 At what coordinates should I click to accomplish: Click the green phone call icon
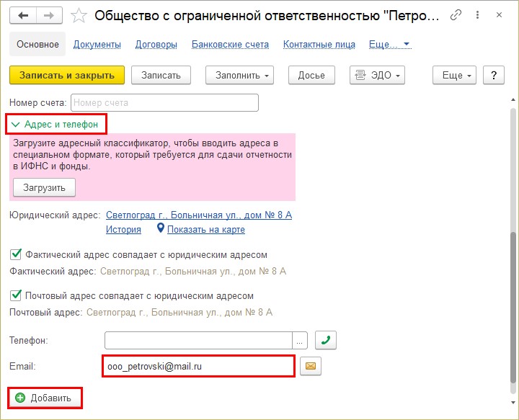click(x=327, y=339)
